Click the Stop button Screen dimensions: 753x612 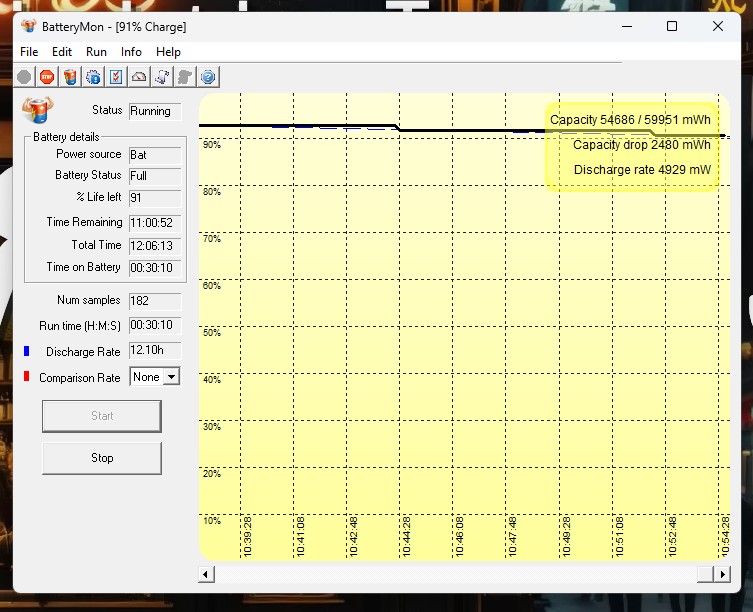pos(102,458)
